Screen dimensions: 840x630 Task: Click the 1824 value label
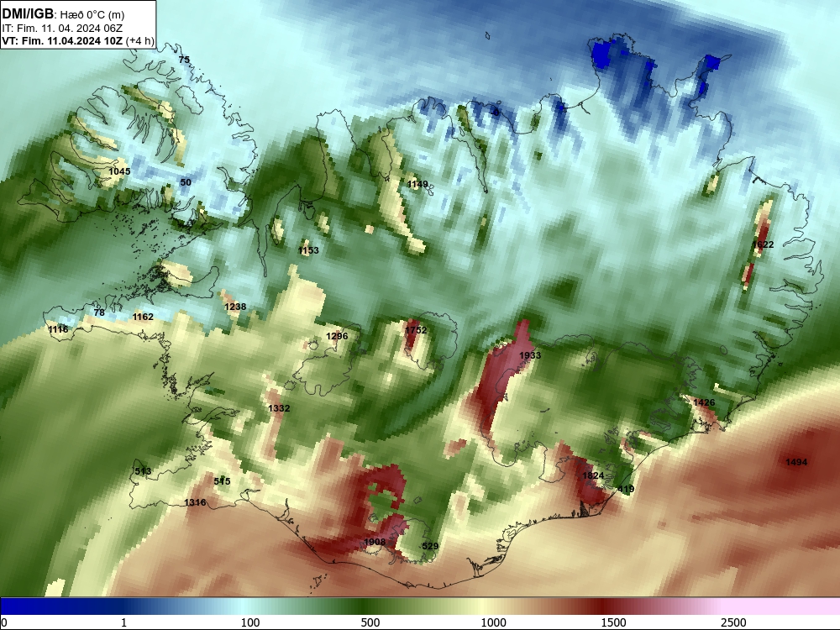(x=593, y=475)
